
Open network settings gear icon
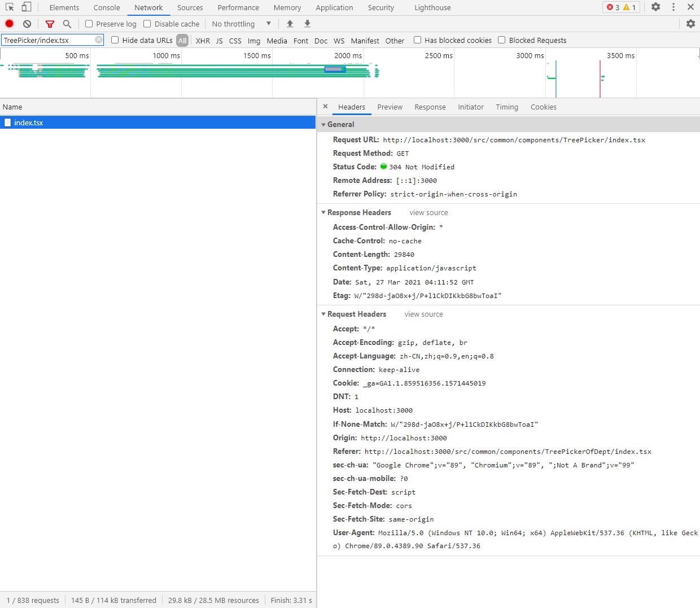click(690, 24)
